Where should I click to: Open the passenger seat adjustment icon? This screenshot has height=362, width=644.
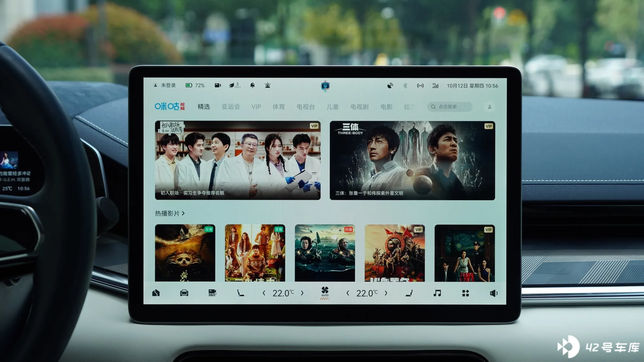409,293
